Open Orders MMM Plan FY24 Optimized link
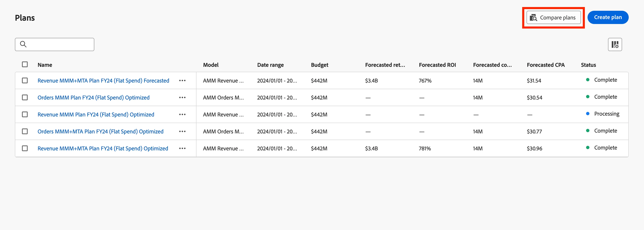The width and height of the screenshot is (644, 230). pos(93,97)
